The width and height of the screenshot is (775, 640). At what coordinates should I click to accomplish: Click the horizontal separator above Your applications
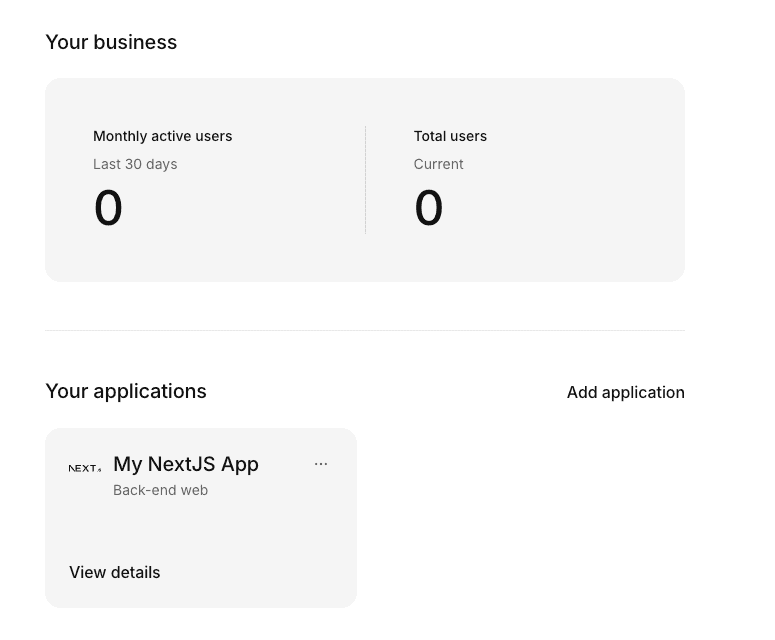click(x=365, y=330)
